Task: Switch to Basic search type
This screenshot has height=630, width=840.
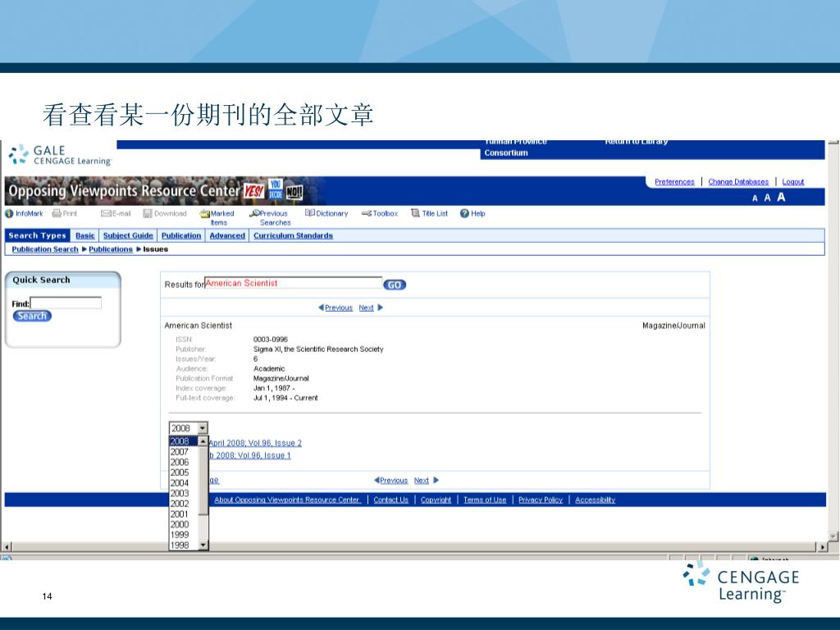Action: point(85,235)
